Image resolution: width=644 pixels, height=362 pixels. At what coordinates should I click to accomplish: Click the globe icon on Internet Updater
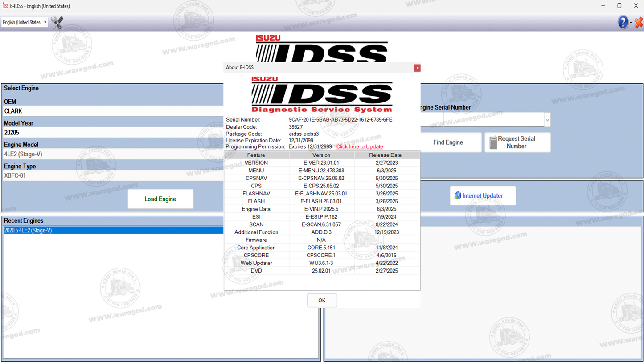(459, 195)
